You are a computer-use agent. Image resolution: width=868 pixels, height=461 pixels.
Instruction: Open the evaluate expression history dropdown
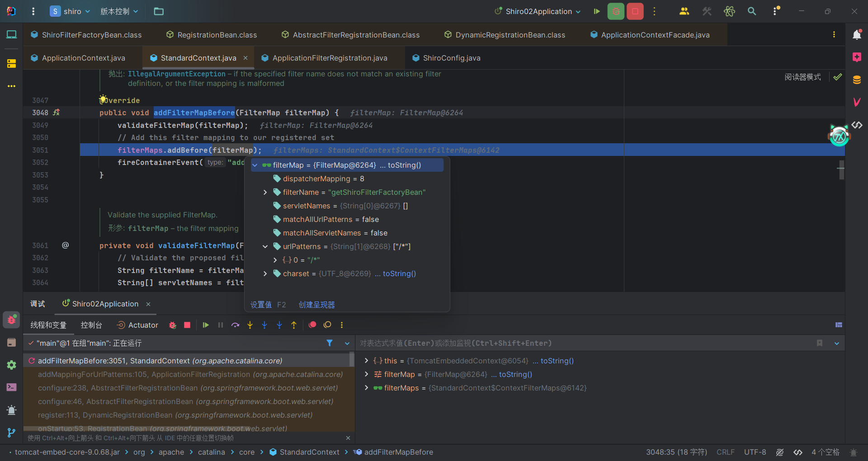coord(837,343)
